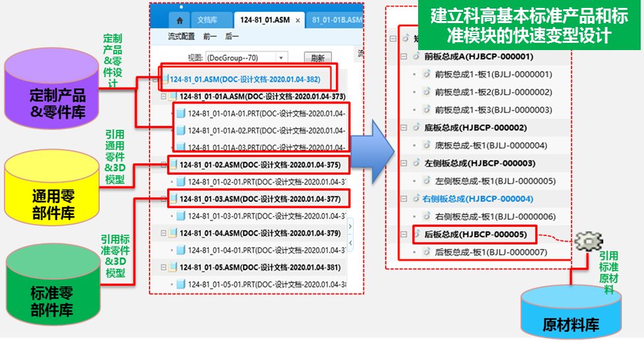Image resolution: width=644 pixels, height=342 pixels.
Task: Close the 124-81_01.ASM tab
Action: [298, 20]
